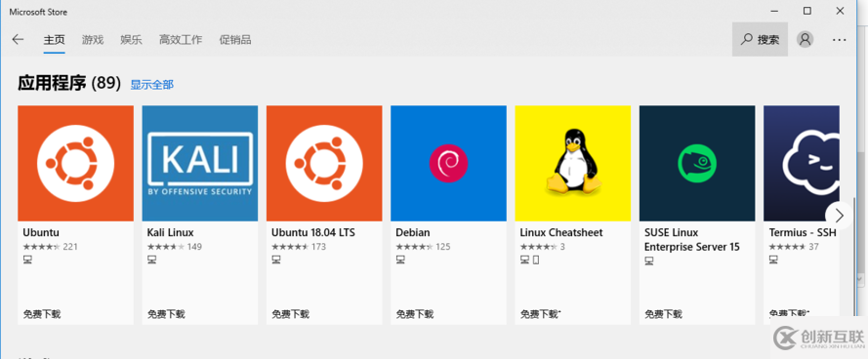This screenshot has height=359, width=868.
Task: Click the PC device icon under Ubuntu
Action: coord(27,260)
